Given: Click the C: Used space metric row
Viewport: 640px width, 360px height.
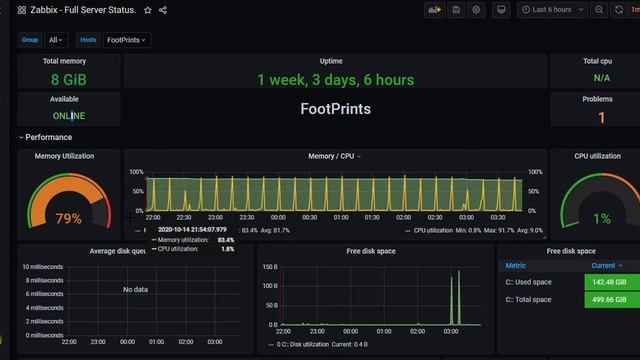Looking at the screenshot, I should pos(528,282).
